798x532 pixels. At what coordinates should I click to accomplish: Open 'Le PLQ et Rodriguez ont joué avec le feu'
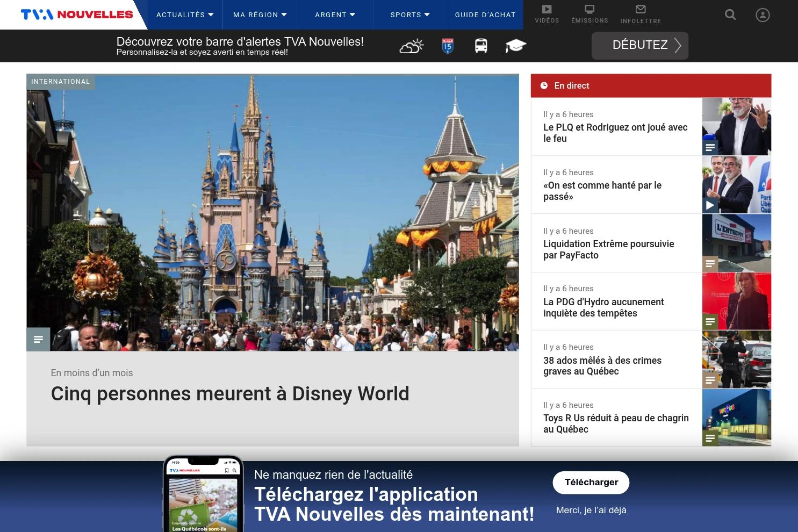click(616, 133)
